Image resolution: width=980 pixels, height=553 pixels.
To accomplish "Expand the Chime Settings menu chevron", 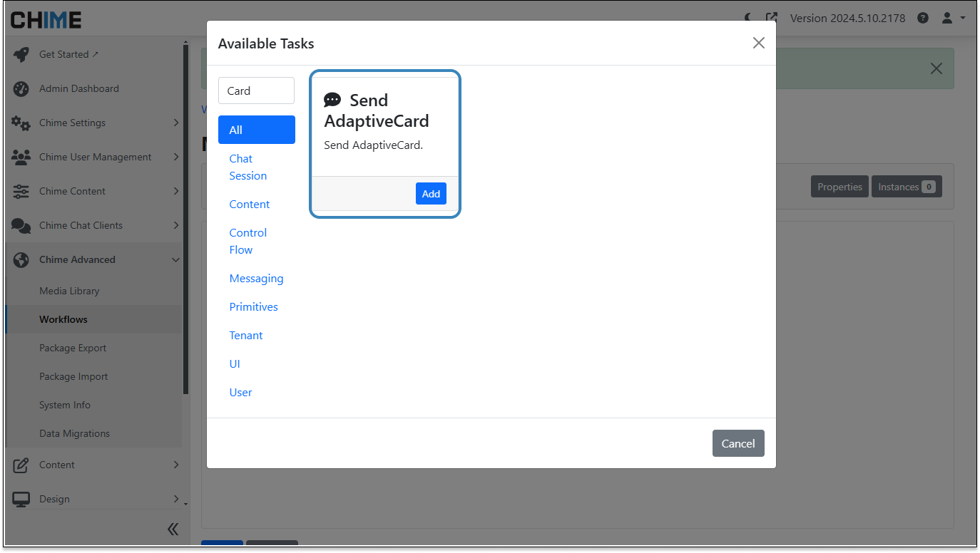I will pyautogui.click(x=176, y=123).
